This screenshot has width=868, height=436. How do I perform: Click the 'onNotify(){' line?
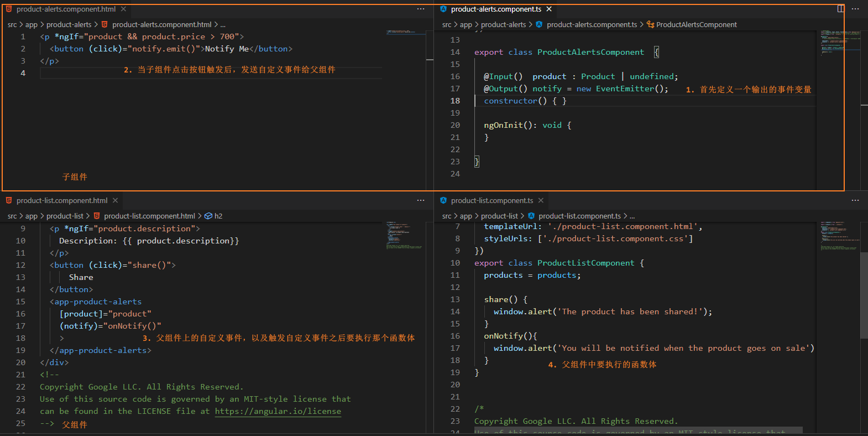[511, 336]
